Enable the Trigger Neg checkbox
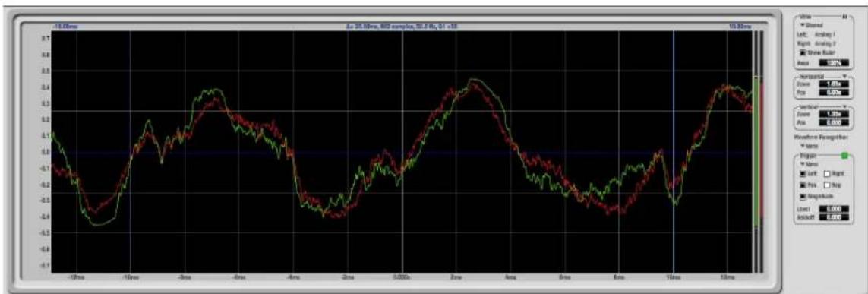This screenshot has height=294, width=868. (827, 185)
